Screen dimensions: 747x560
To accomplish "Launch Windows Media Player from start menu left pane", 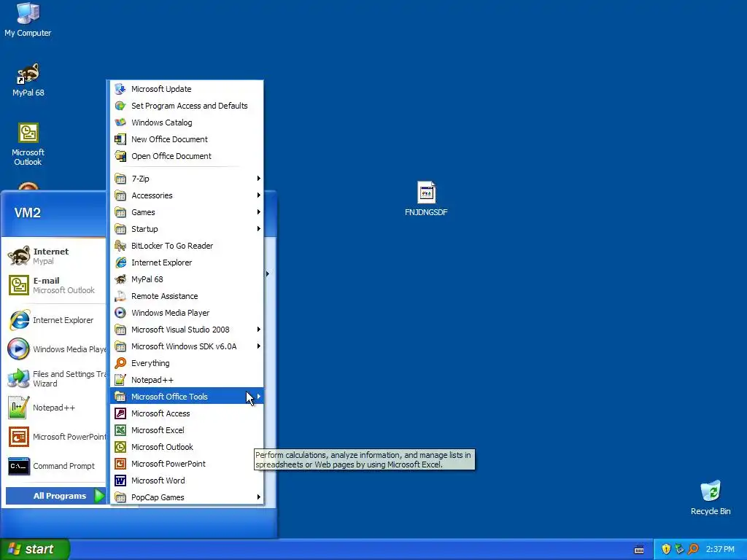I will tap(55, 349).
